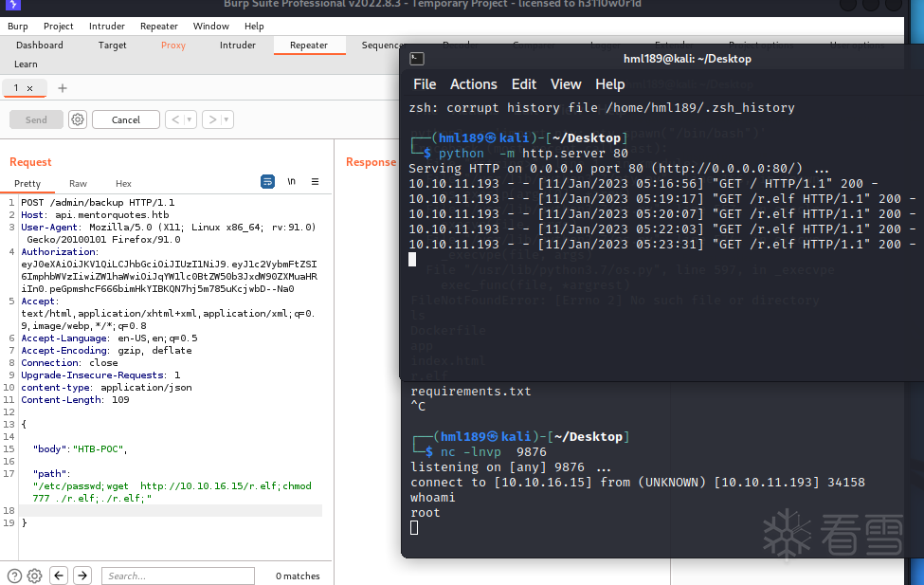Open terminal File menu
Image resolution: width=924 pixels, height=585 pixels.
(425, 84)
